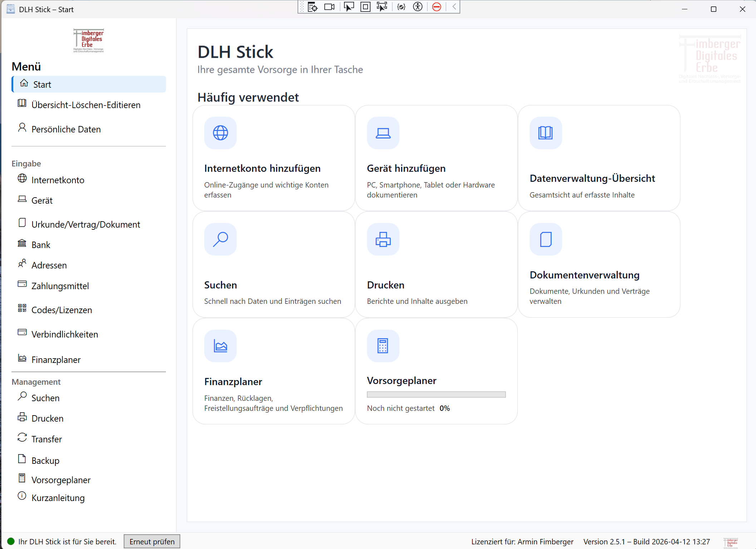The image size is (756, 549).
Task: Open the Übersicht-Löschen-Editieren menu entry
Action: (x=86, y=105)
